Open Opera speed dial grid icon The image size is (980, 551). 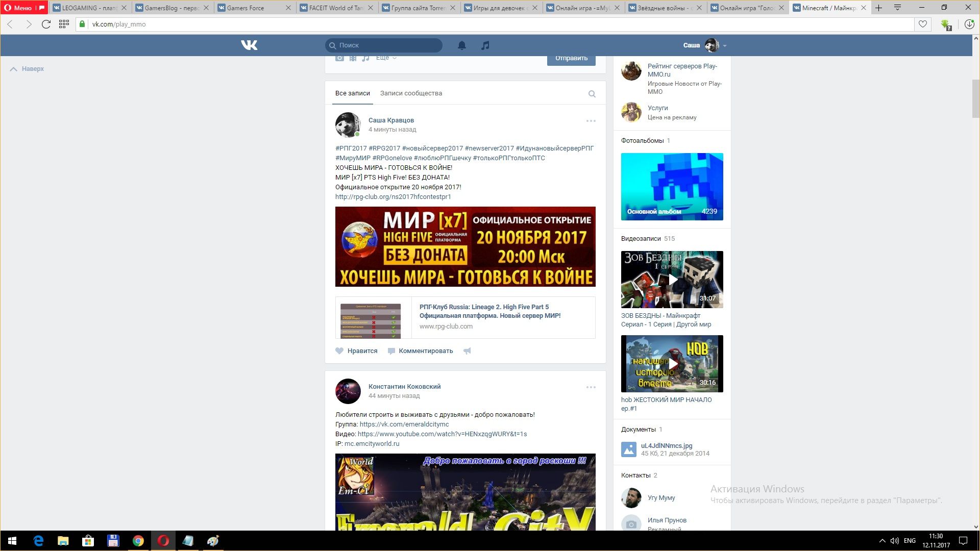(64, 24)
